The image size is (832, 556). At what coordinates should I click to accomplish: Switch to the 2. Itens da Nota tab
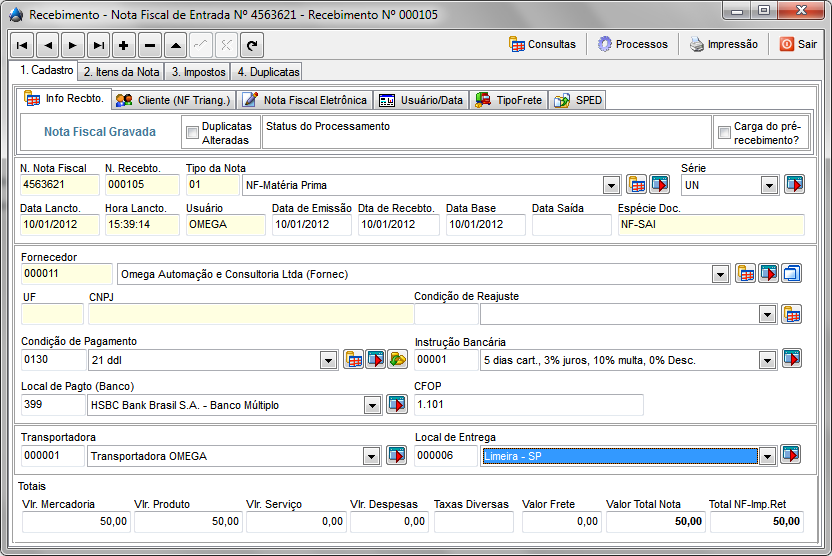(121, 72)
